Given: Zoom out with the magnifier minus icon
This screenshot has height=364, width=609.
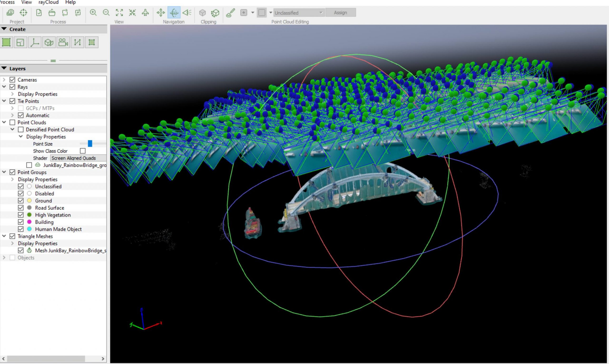Looking at the screenshot, I should pos(106,13).
